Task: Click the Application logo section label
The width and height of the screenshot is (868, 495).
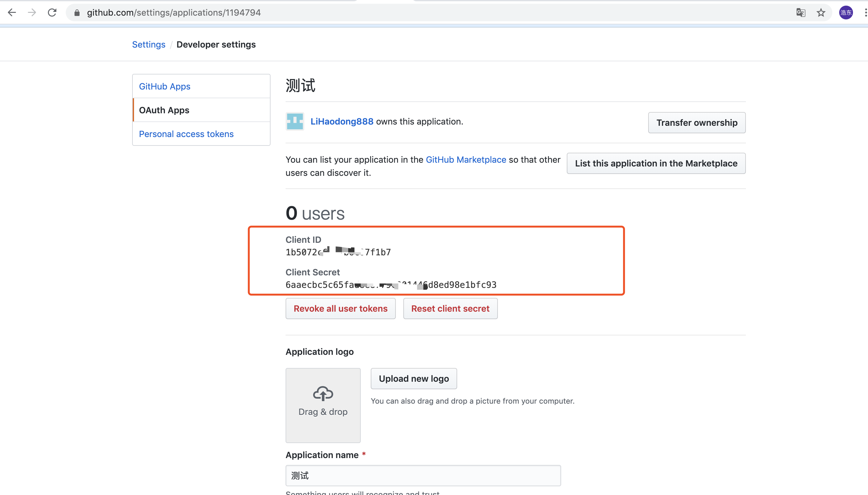Action: (319, 352)
